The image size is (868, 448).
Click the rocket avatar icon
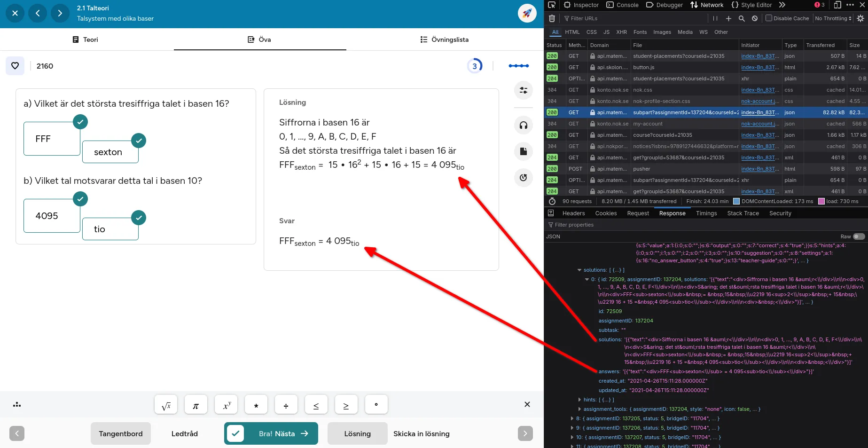pyautogui.click(x=527, y=13)
